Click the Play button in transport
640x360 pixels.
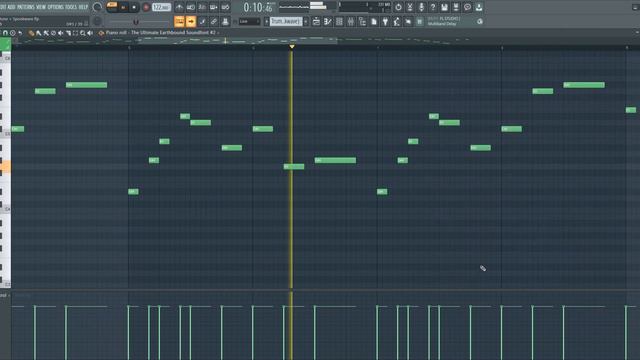tap(123, 7)
